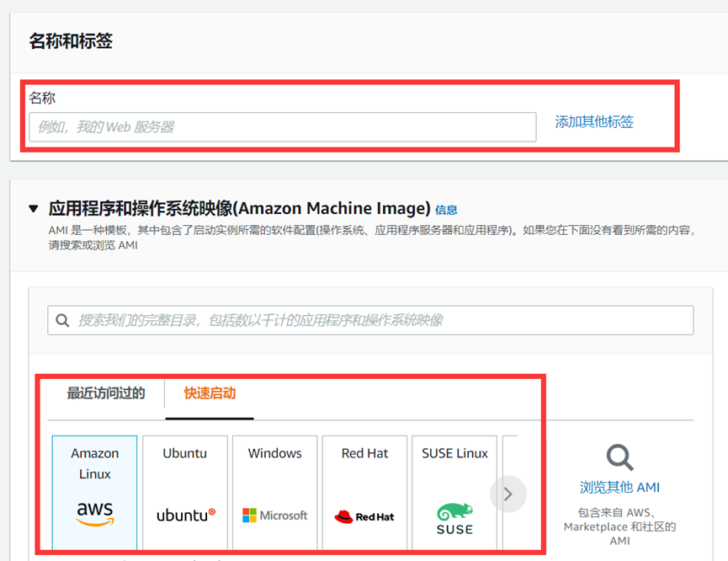This screenshot has width=728, height=561.
Task: Open the 信息 link beside the AMI heading
Action: (x=446, y=210)
